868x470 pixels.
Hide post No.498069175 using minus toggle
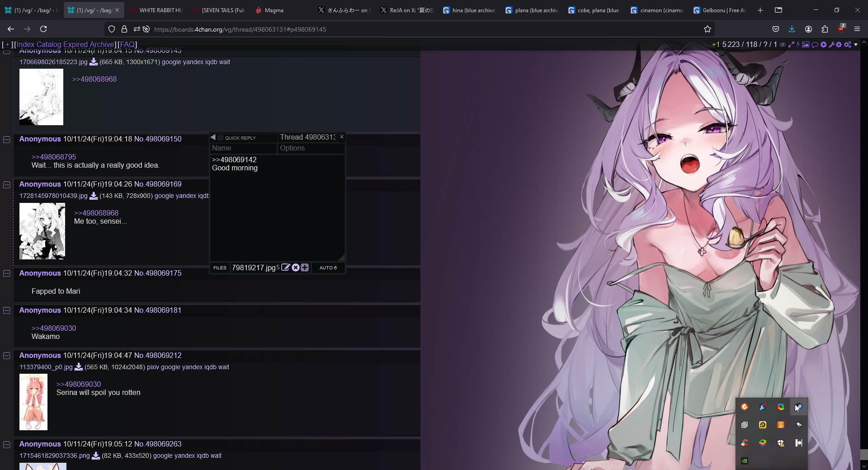[7, 274]
